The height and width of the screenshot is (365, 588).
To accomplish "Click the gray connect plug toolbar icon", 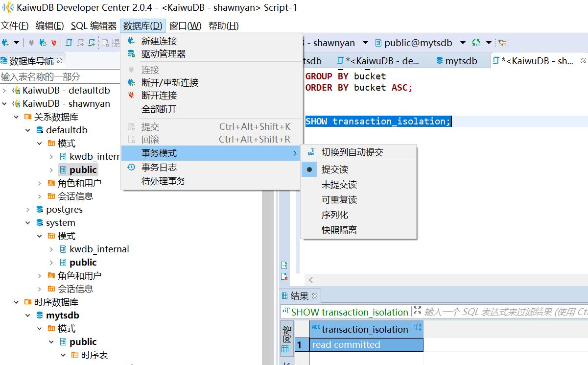I will pos(31,43).
